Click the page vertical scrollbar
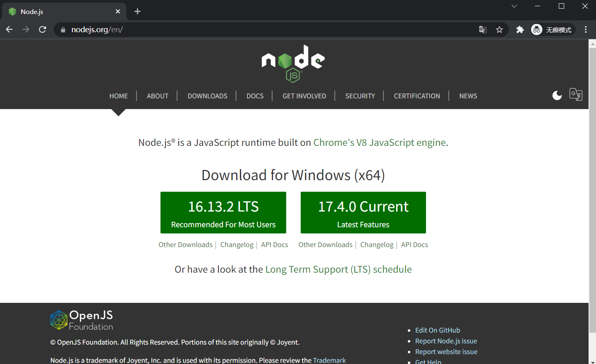This screenshot has width=596, height=364. [592, 190]
